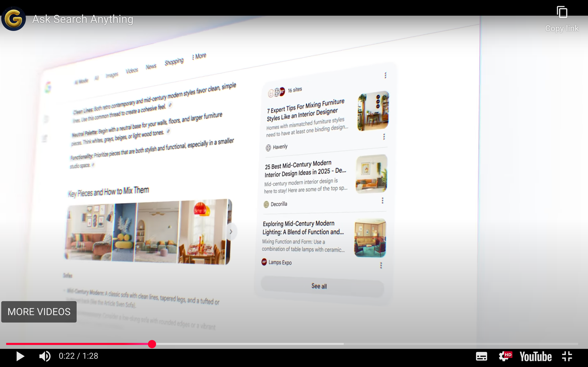
Task: Click the thumbnail of the Lamps Expo article
Action: tap(370, 238)
